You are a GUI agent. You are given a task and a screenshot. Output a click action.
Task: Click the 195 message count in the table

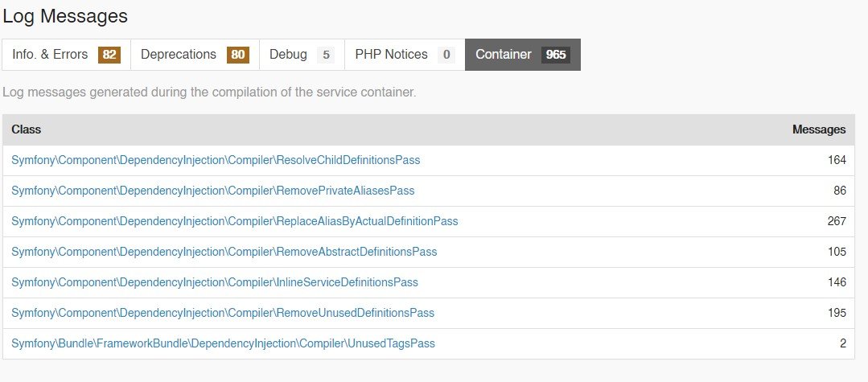(x=837, y=313)
